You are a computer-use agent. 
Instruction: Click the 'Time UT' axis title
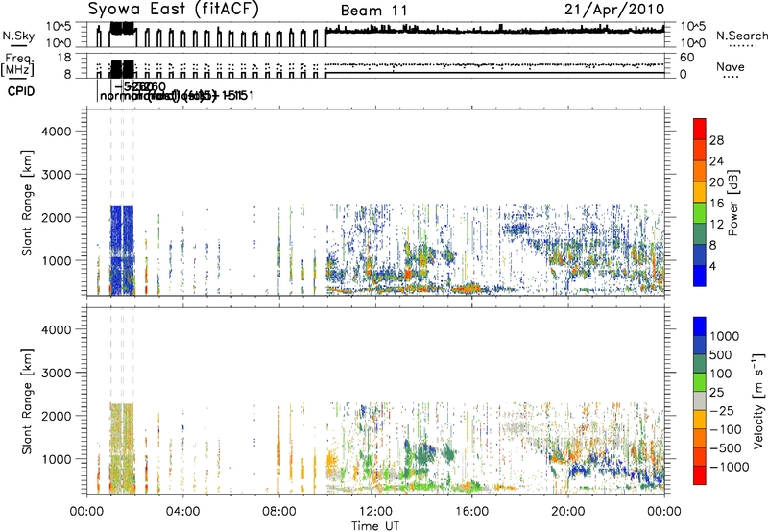coord(375,526)
